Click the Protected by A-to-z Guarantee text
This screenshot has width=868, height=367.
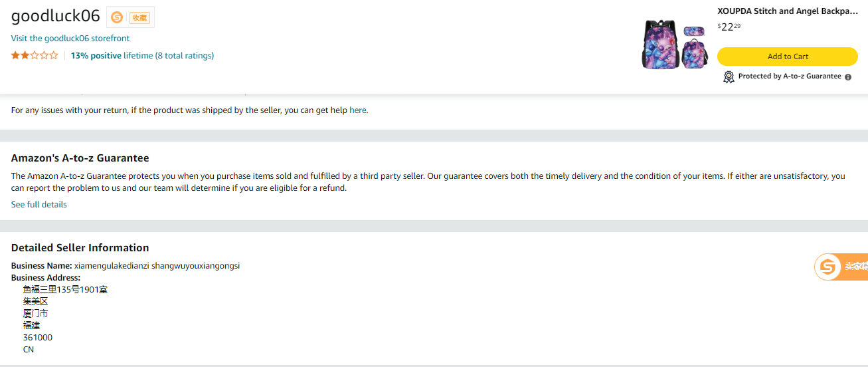tap(789, 76)
